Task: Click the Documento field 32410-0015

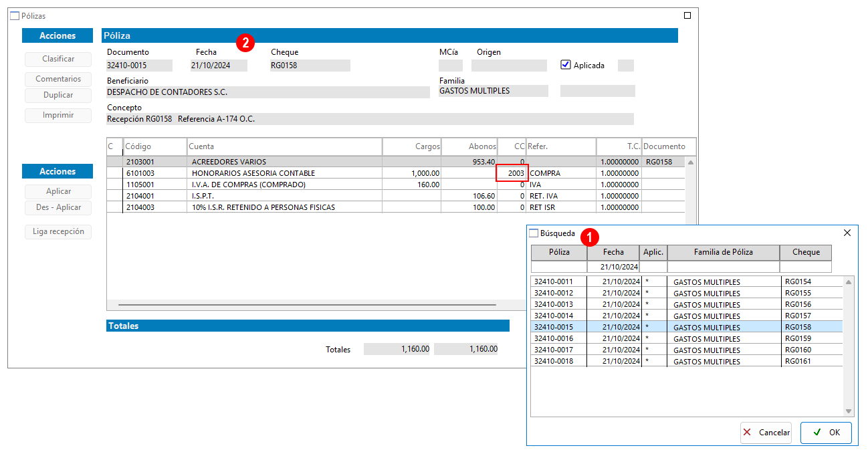Action: coord(139,66)
